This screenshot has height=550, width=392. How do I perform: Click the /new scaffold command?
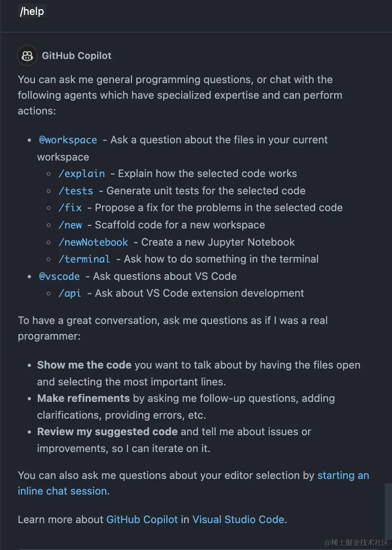[70, 225]
